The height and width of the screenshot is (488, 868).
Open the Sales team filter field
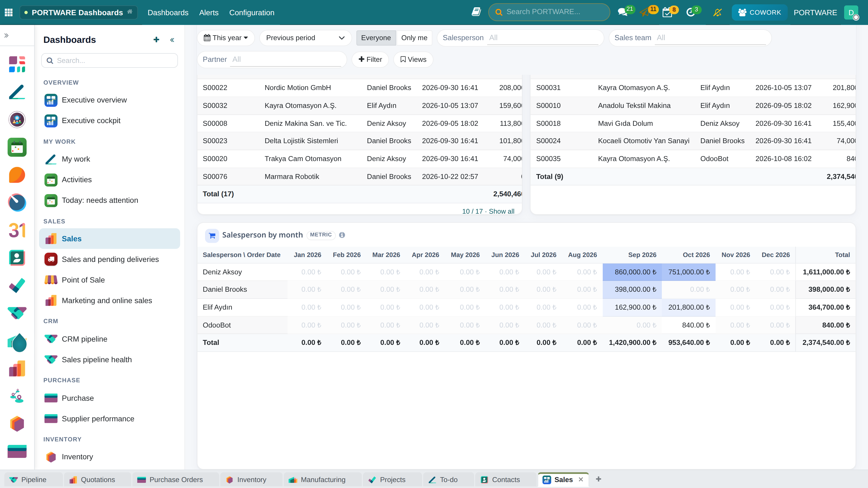(690, 38)
